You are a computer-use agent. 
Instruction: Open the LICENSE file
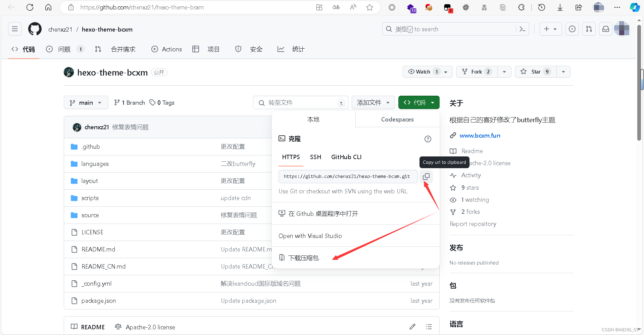pyautogui.click(x=92, y=232)
